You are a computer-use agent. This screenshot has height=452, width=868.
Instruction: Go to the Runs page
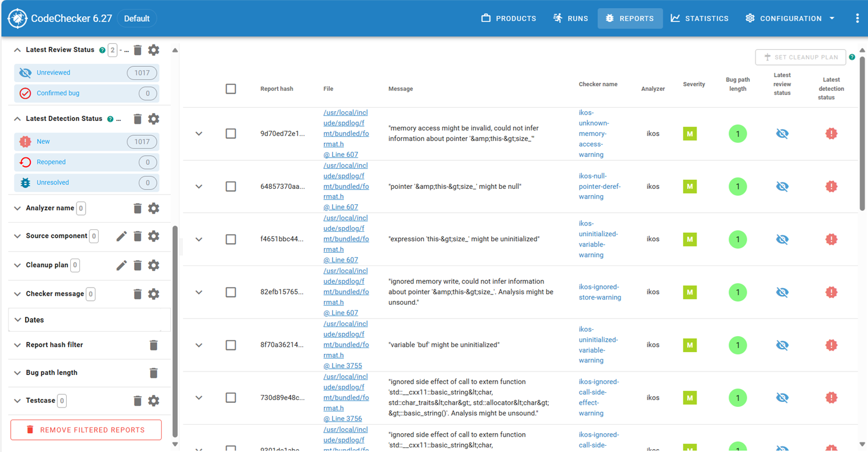[x=570, y=18]
